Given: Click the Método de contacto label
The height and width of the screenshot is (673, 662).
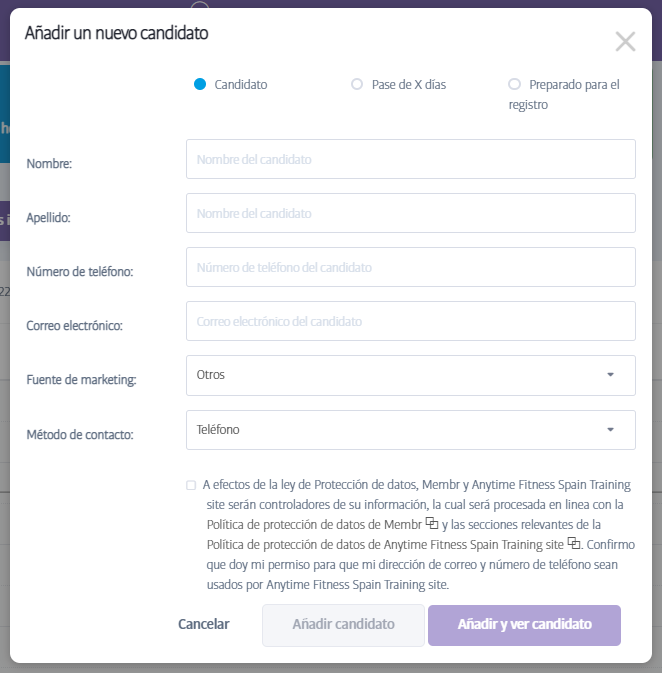Looking at the screenshot, I should point(80,435).
